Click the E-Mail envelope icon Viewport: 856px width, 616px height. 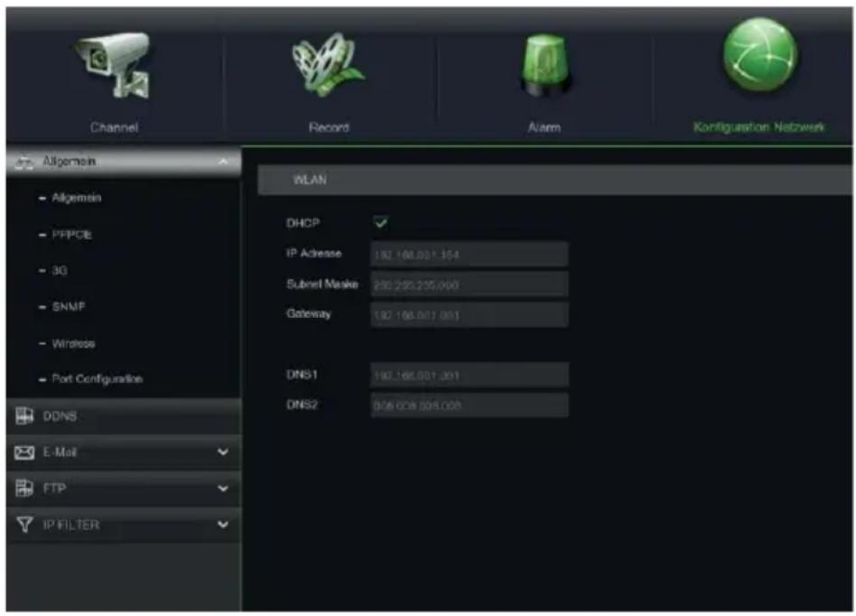(x=24, y=453)
